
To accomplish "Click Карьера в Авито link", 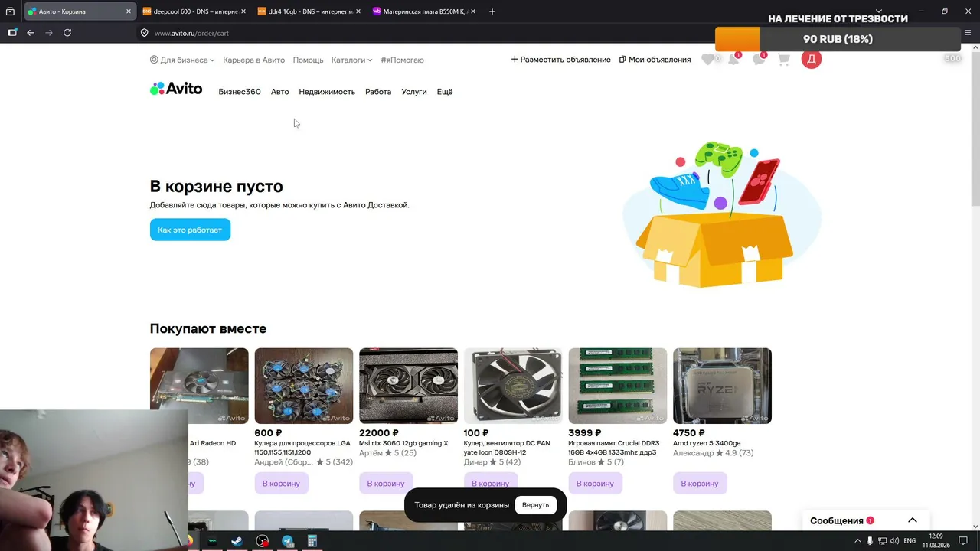I will tap(253, 60).
